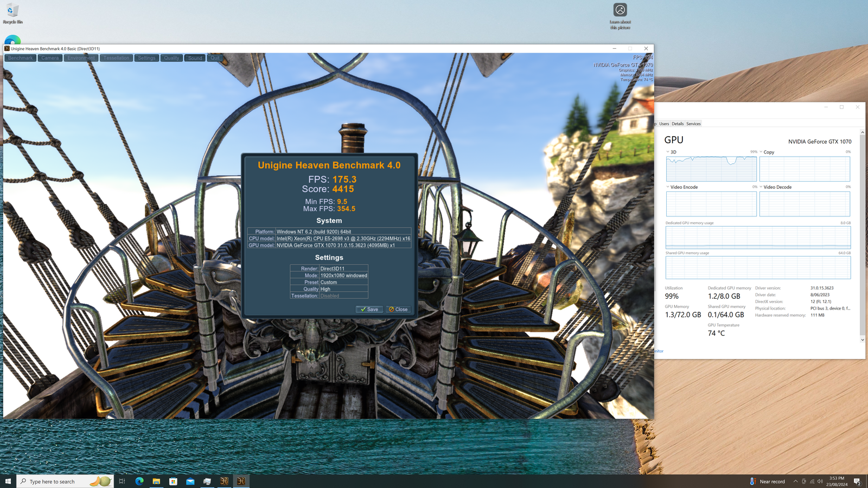Open the Benchmark menu in Heaven
The width and height of the screenshot is (868, 488).
pyautogui.click(x=21, y=58)
